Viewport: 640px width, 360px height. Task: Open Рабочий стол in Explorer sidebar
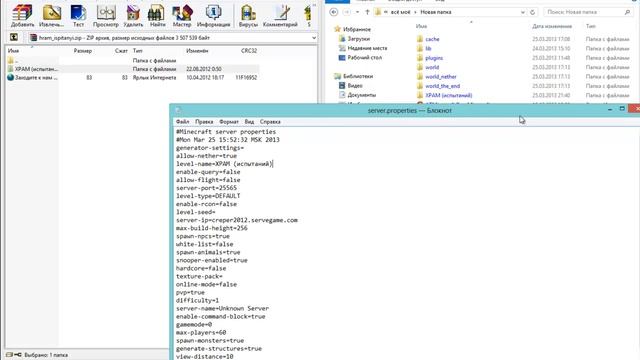[360, 58]
